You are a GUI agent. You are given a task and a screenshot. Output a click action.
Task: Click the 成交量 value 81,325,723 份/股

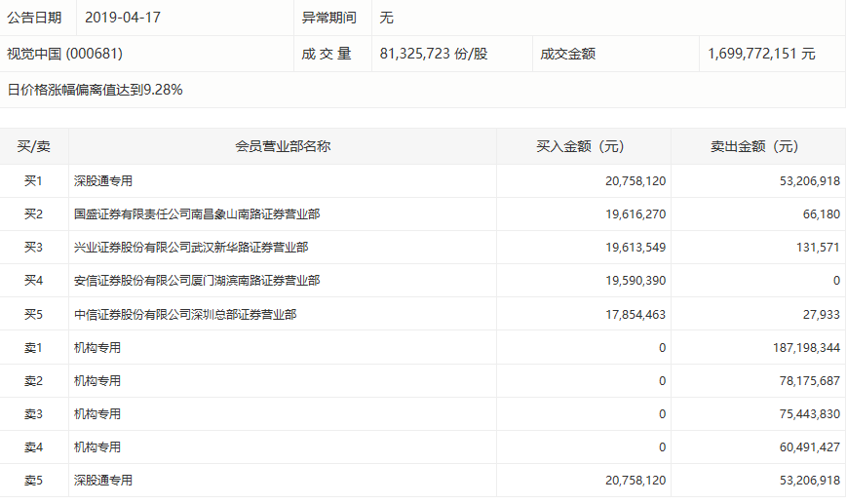[x=433, y=54]
